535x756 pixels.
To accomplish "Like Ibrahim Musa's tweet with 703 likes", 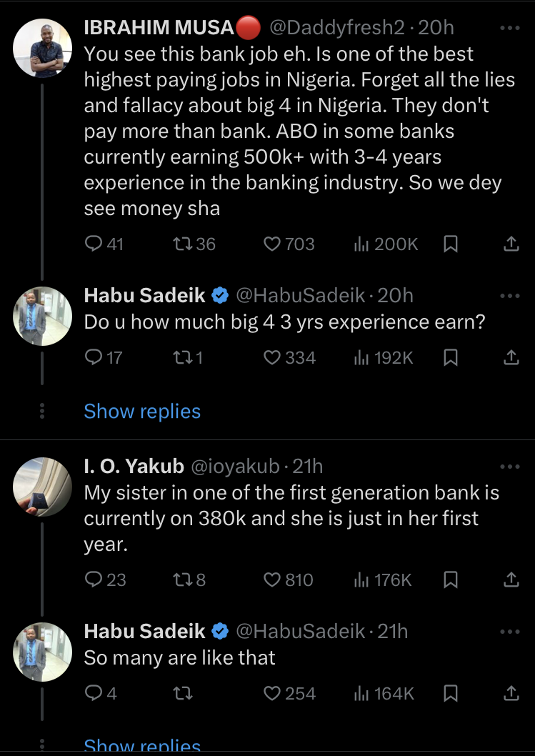I will 289,244.
